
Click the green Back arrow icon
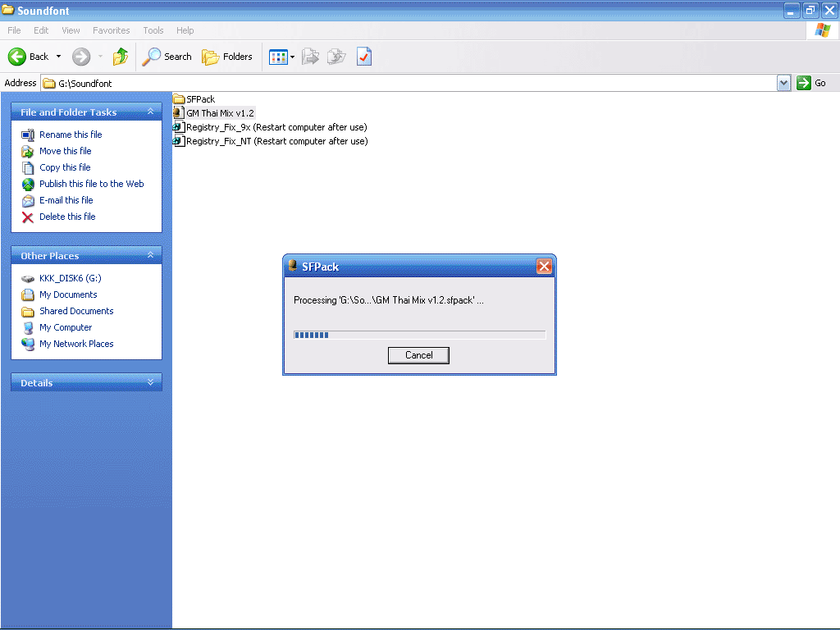point(17,57)
